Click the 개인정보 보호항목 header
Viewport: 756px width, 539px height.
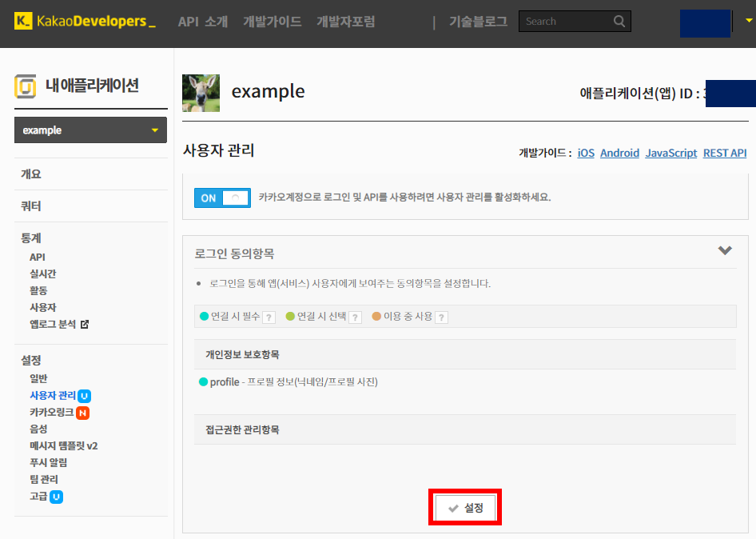tap(465, 354)
